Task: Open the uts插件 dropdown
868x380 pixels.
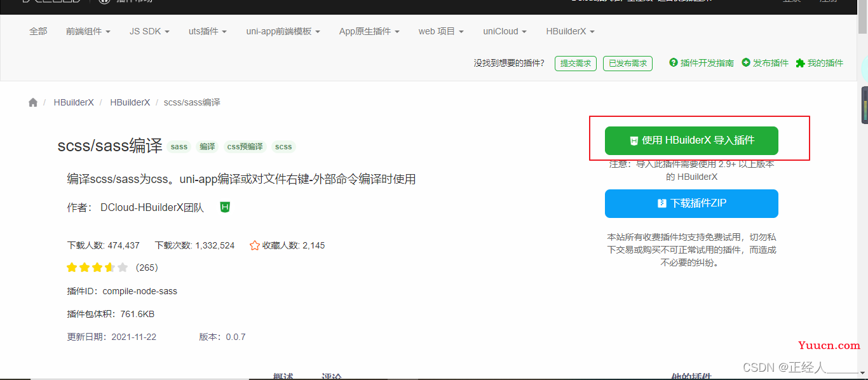Action: tap(208, 31)
